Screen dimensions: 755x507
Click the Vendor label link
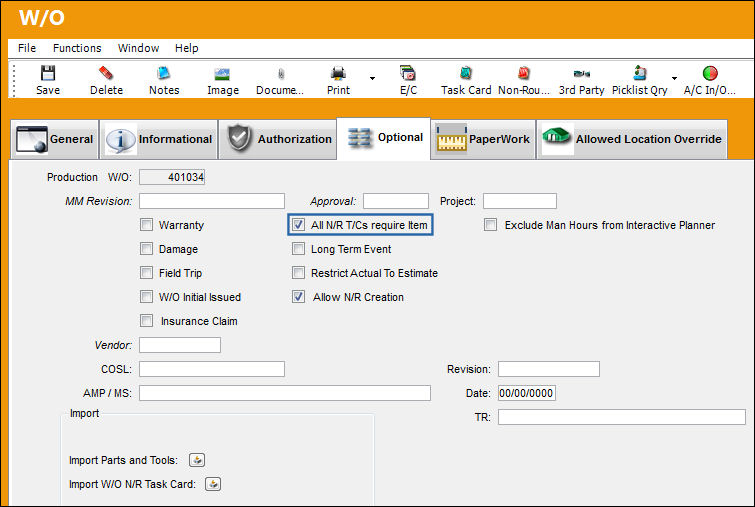(x=113, y=345)
